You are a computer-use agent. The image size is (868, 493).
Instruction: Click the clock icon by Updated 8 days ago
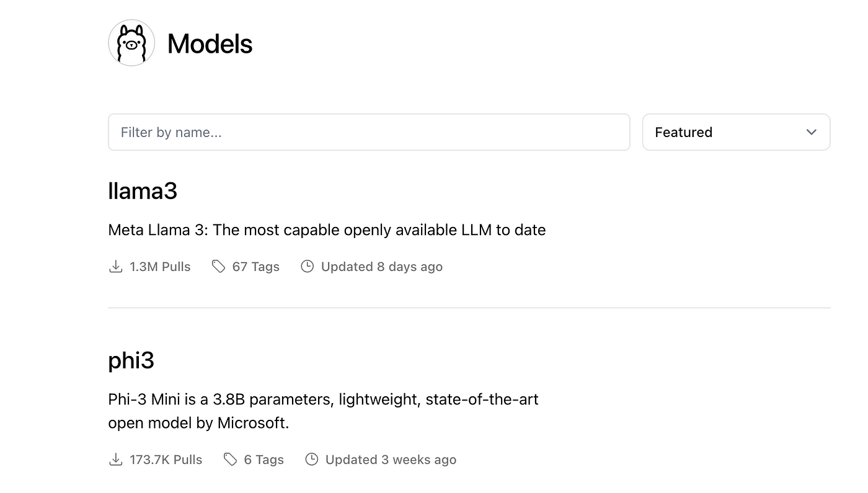point(307,267)
